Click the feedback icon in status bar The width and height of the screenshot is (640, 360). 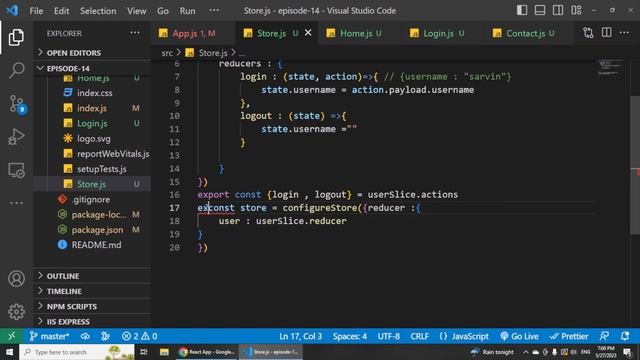click(604, 336)
